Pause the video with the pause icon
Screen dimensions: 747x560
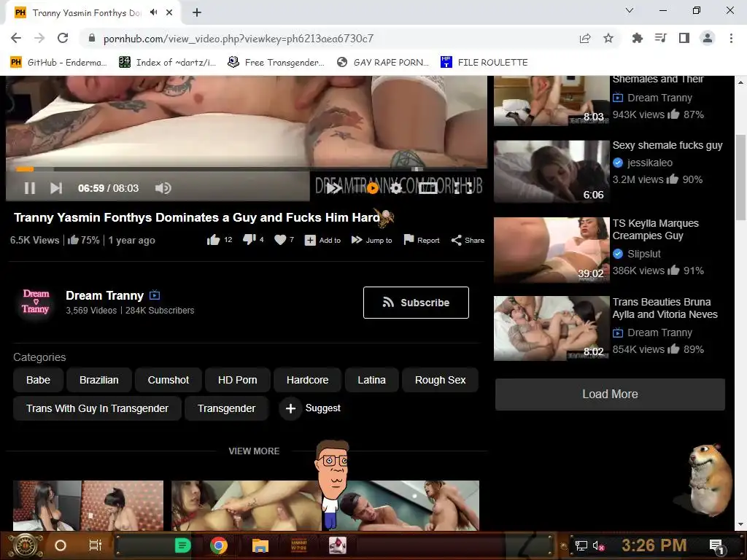pos(29,188)
